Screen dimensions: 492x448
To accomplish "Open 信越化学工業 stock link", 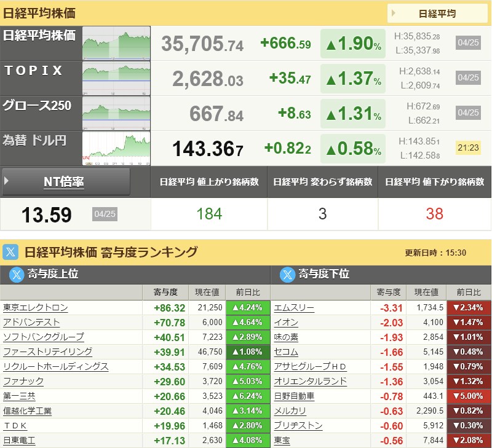I will pos(27,411).
